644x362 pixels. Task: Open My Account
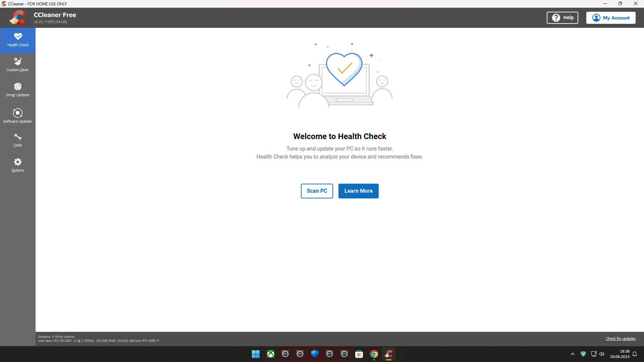[611, 17]
